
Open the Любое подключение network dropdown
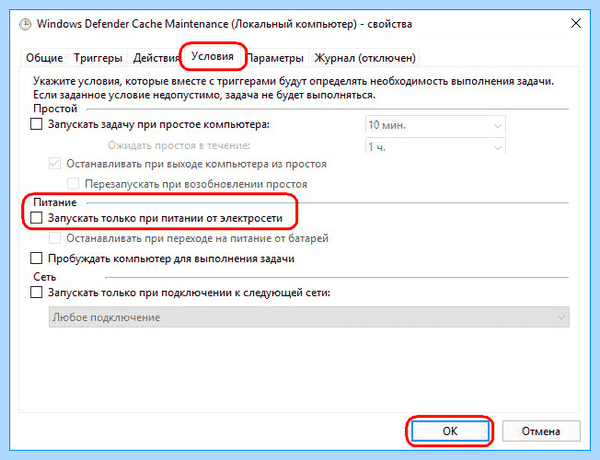point(309,317)
